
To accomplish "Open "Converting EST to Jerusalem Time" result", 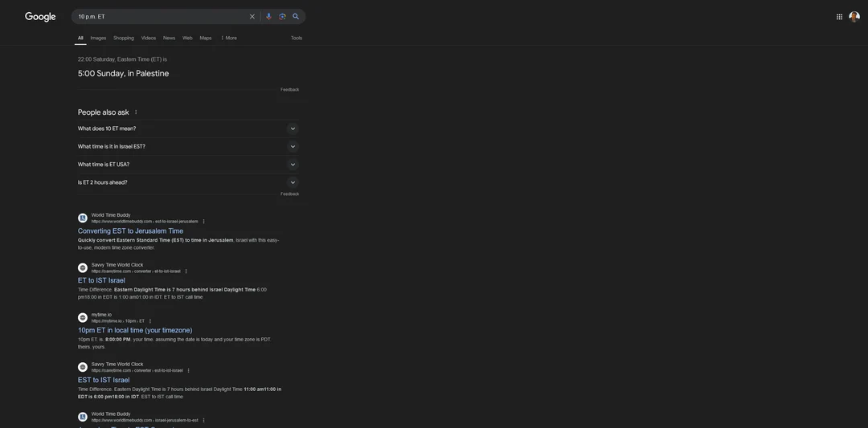I will [x=130, y=231].
